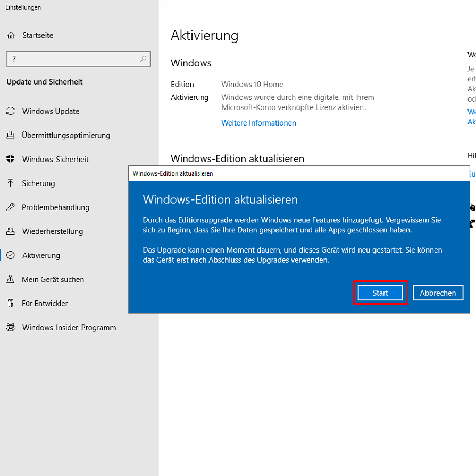Click the Für Entwickler tools icon
The width and height of the screenshot is (476, 476).
(x=10, y=304)
